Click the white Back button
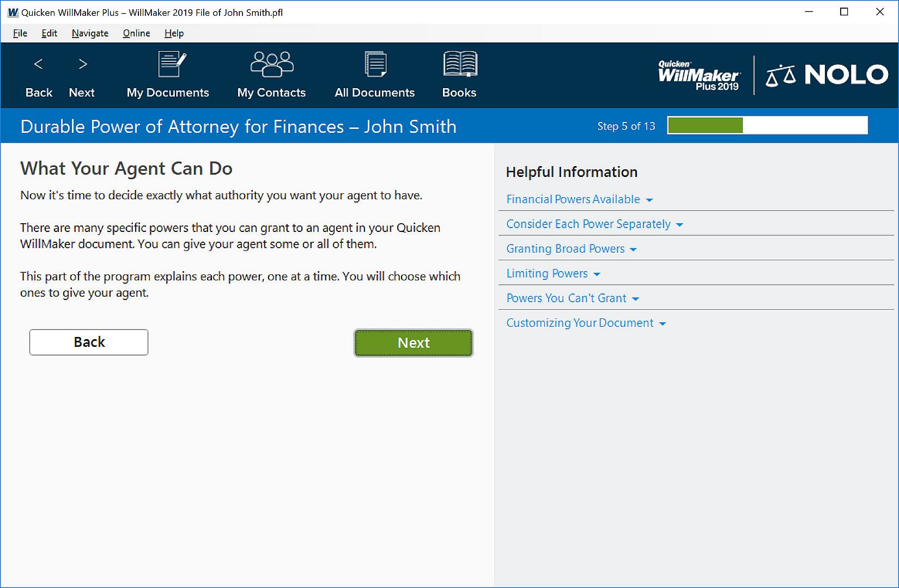Screen dimensions: 899x588 [x=89, y=342]
